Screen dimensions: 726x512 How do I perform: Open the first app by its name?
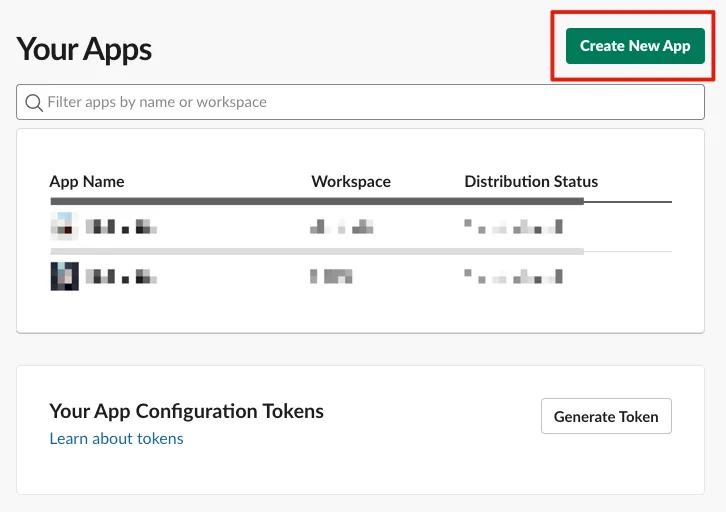pyautogui.click(x=117, y=227)
